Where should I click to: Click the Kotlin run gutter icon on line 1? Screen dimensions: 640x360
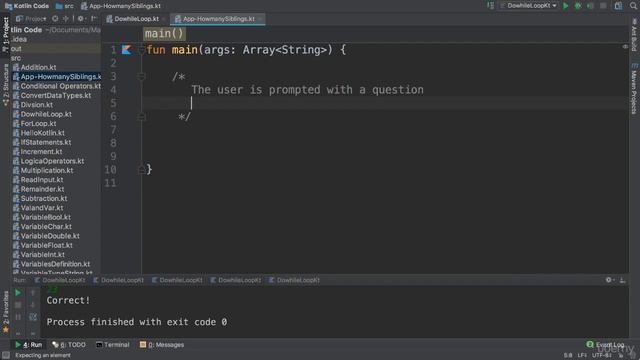tap(127, 50)
